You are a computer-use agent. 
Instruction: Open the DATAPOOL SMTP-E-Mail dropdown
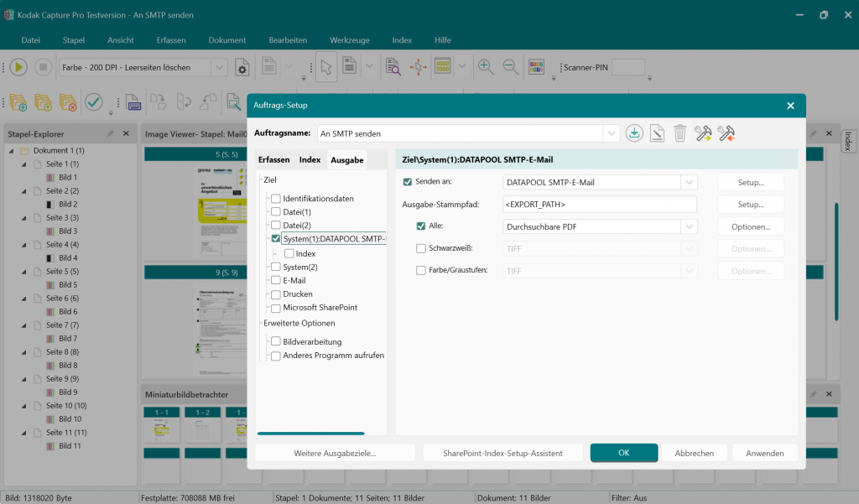(x=690, y=183)
